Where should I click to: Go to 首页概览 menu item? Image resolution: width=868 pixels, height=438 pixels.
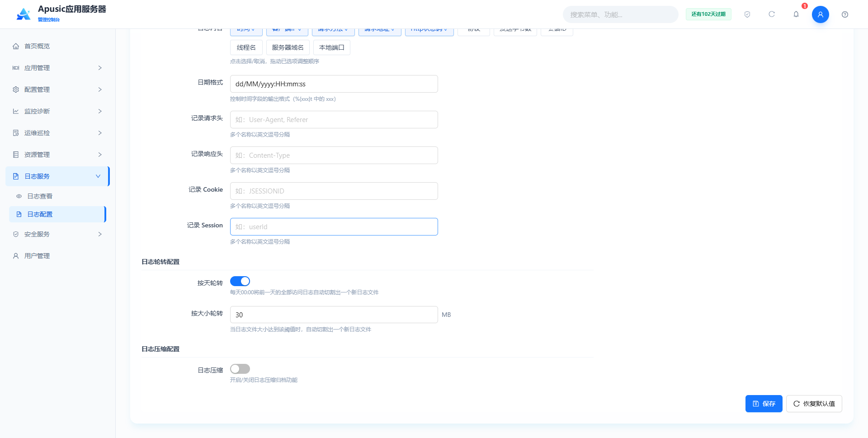[x=57, y=46]
